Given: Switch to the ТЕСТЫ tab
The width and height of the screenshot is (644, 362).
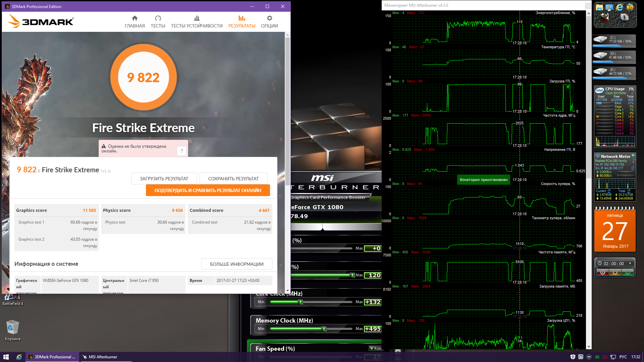Looking at the screenshot, I should tap(158, 21).
